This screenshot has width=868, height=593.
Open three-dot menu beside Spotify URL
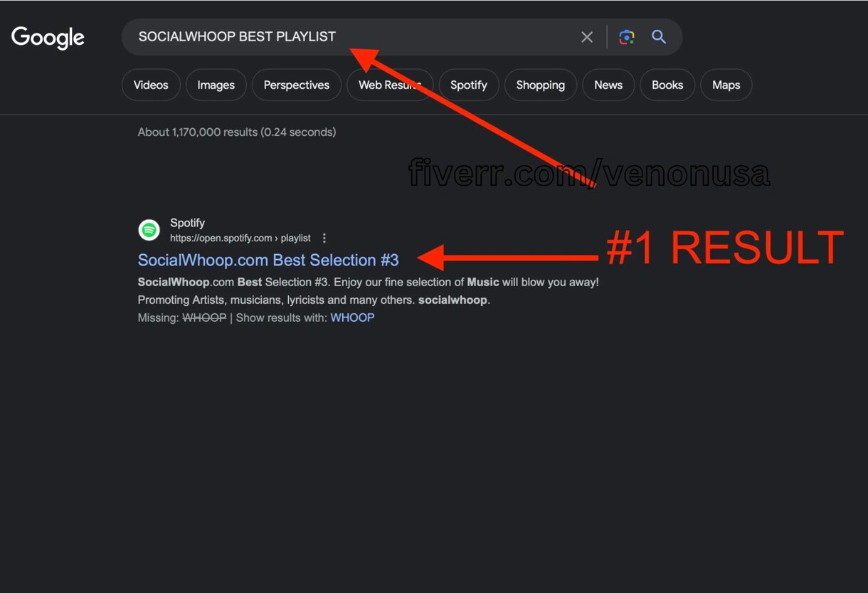(x=324, y=238)
